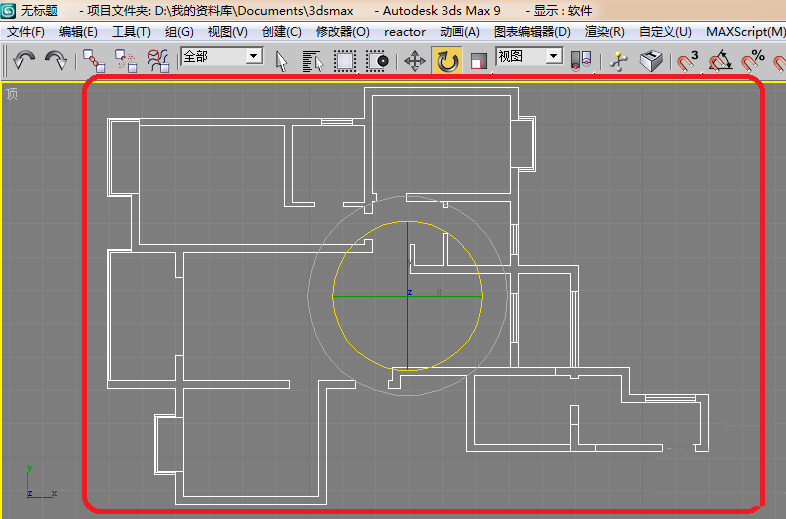Click the Unlink Selection tool

click(126, 60)
